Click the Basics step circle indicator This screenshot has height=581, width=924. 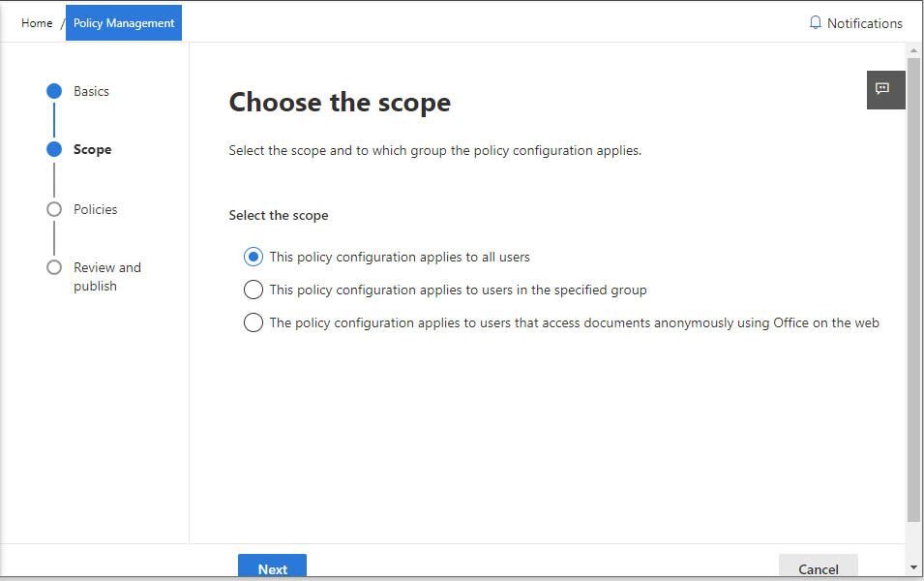pyautogui.click(x=54, y=91)
